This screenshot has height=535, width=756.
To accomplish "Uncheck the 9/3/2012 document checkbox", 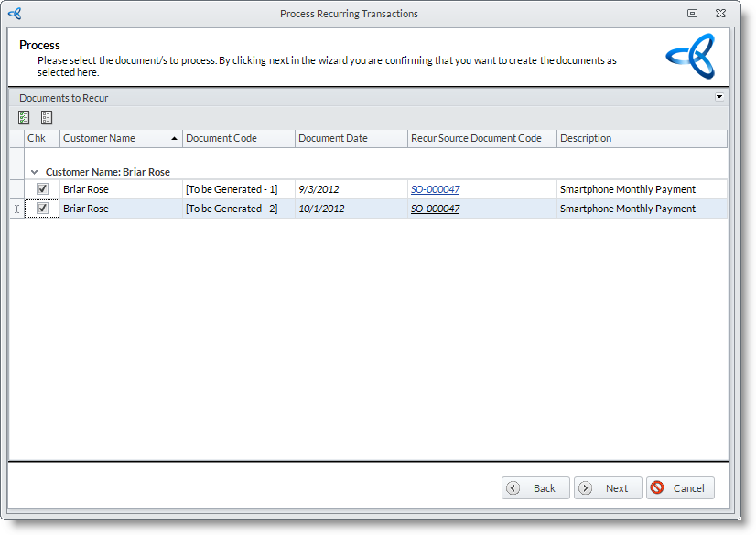I will [42, 189].
